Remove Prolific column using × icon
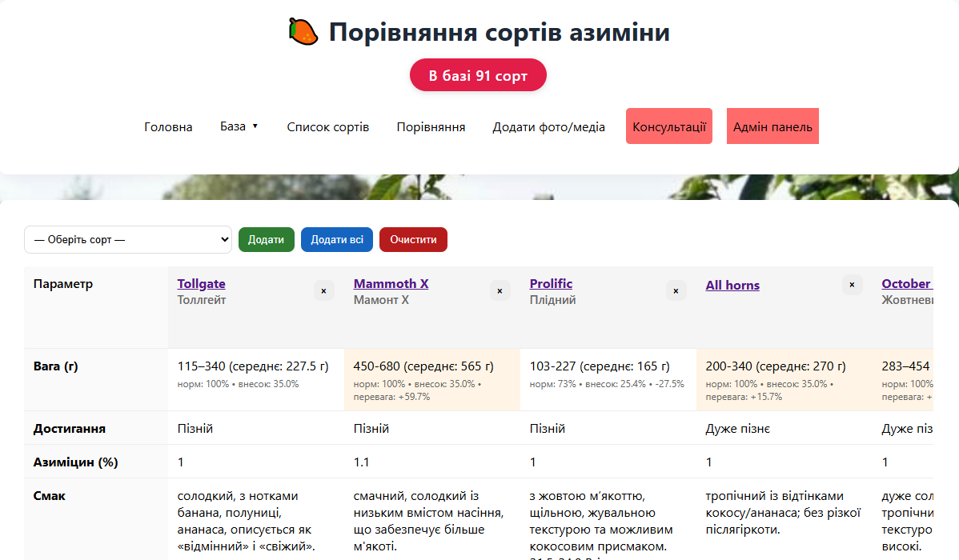This screenshot has width=959, height=560. pyautogui.click(x=676, y=291)
